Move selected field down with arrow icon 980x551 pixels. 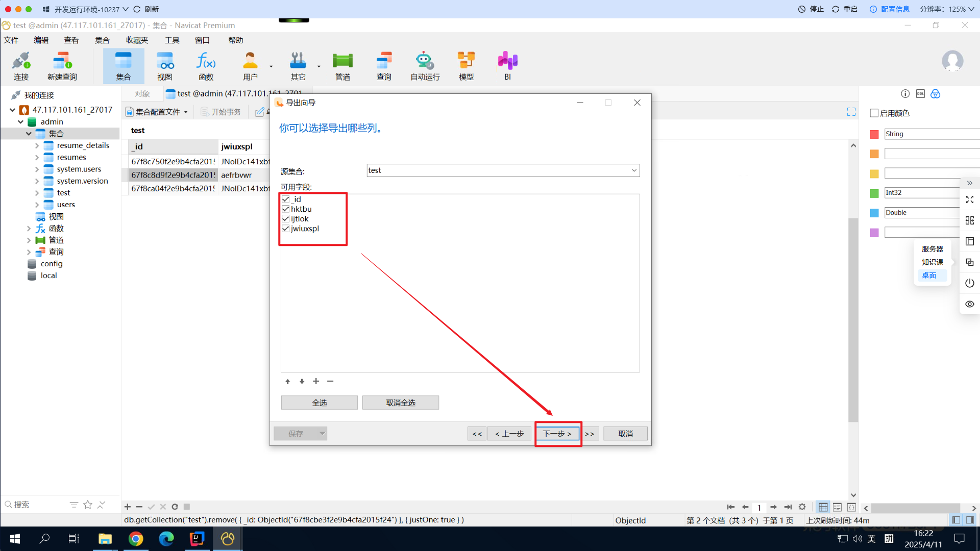coord(302,382)
